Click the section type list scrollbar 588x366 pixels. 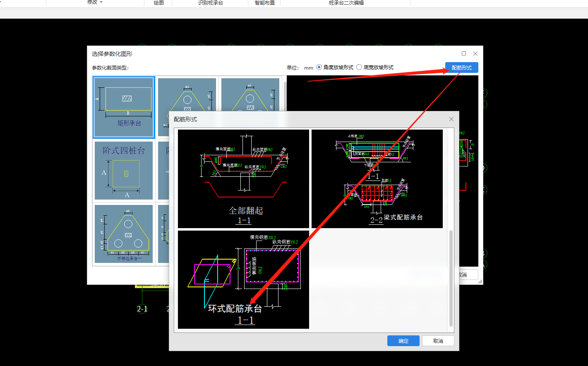pos(285,95)
